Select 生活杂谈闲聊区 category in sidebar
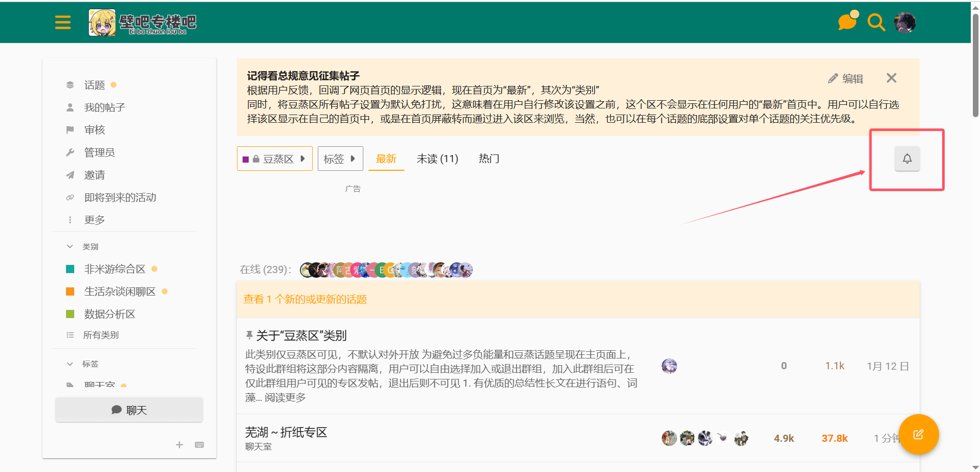Viewport: 980px width, 472px height. tap(120, 291)
